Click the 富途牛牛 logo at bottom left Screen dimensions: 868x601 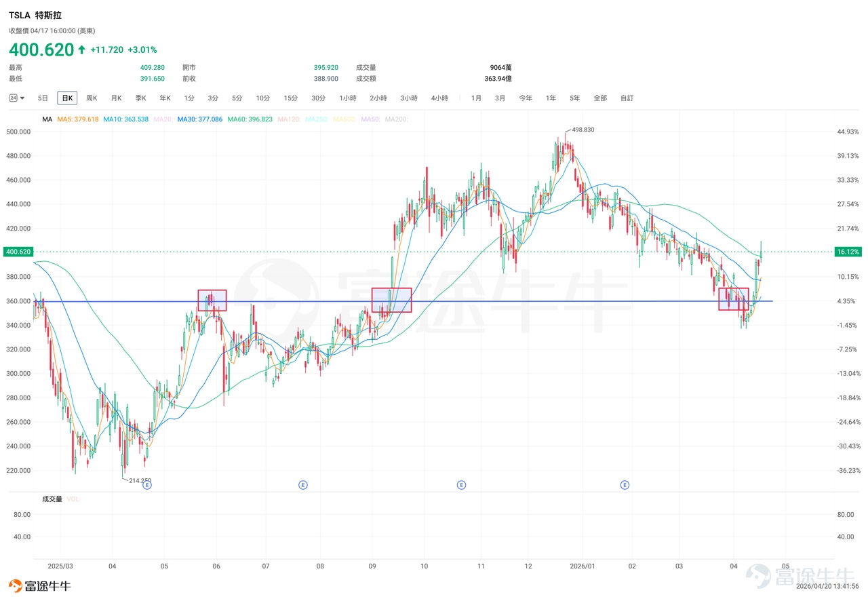[x=39, y=585]
